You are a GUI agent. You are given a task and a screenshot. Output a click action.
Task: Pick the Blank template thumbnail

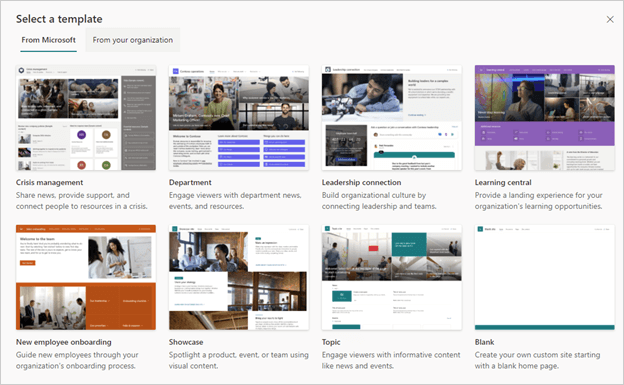point(544,277)
